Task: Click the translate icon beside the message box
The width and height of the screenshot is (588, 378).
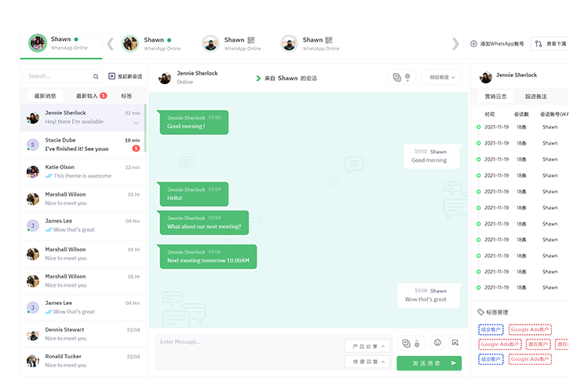Action: (406, 343)
